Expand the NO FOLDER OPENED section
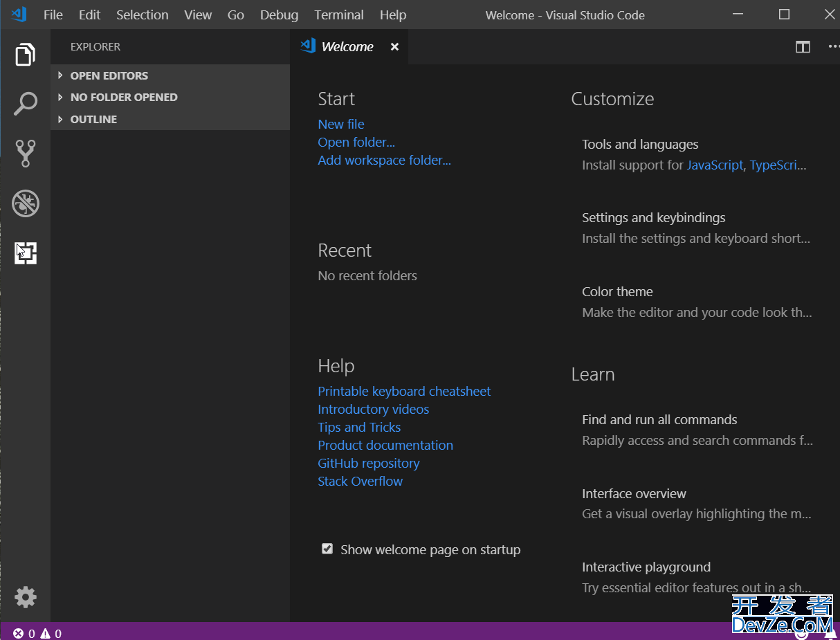The height and width of the screenshot is (640, 840). 170,97
